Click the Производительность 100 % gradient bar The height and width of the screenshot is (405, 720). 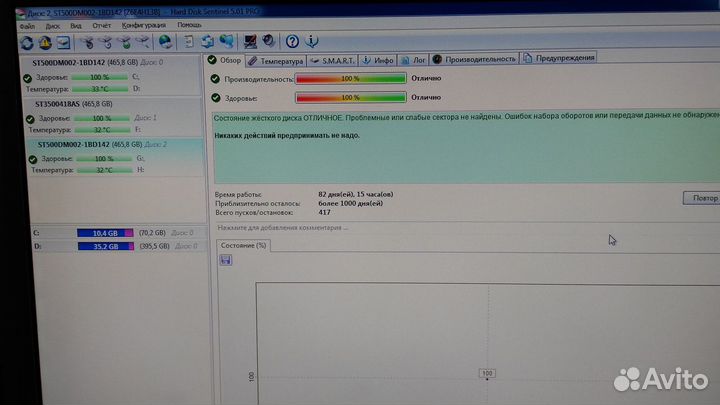pyautogui.click(x=351, y=79)
